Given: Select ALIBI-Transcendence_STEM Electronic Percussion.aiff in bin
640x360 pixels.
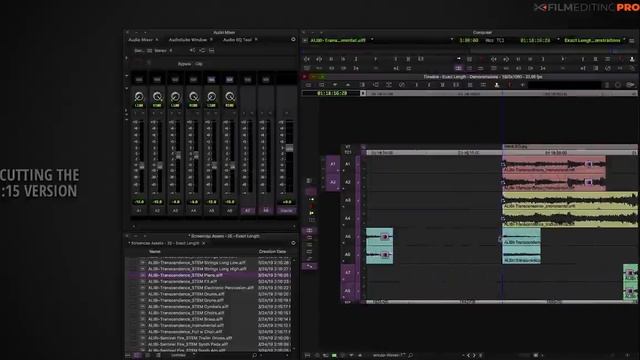Looking at the screenshot, I should click(200, 288).
